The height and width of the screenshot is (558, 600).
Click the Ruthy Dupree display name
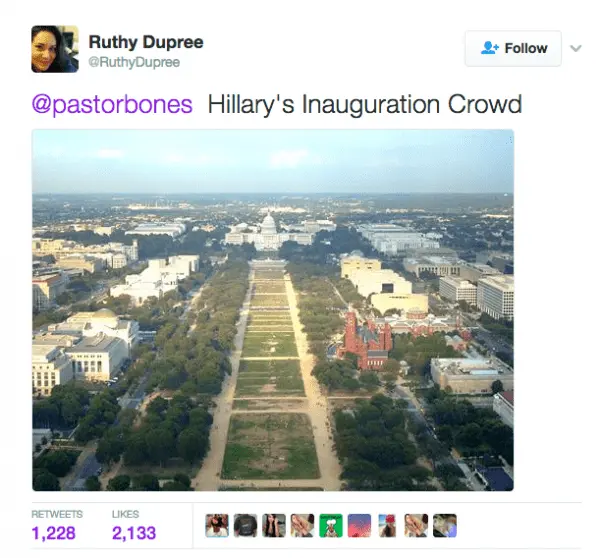[x=146, y=42]
